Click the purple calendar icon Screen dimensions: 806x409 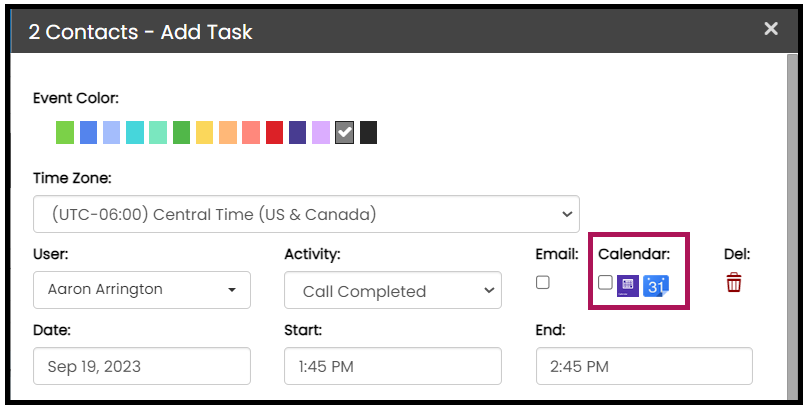tap(628, 285)
